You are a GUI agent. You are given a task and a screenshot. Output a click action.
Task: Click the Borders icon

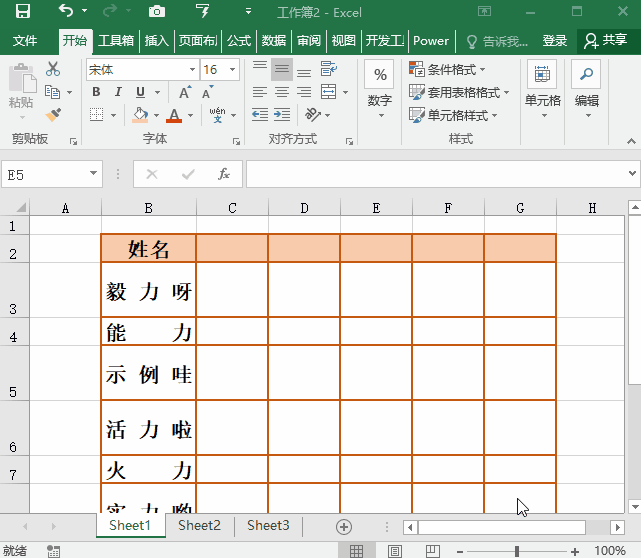coord(96,115)
